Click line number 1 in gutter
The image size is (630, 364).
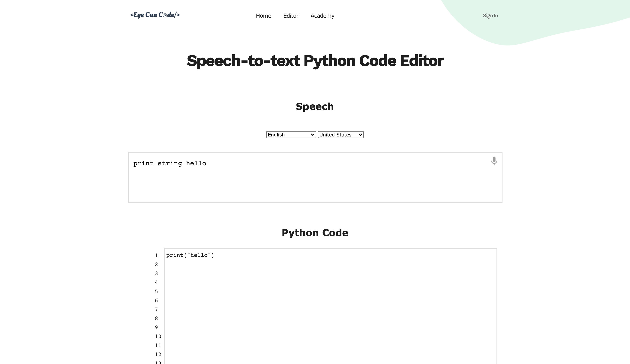156,255
